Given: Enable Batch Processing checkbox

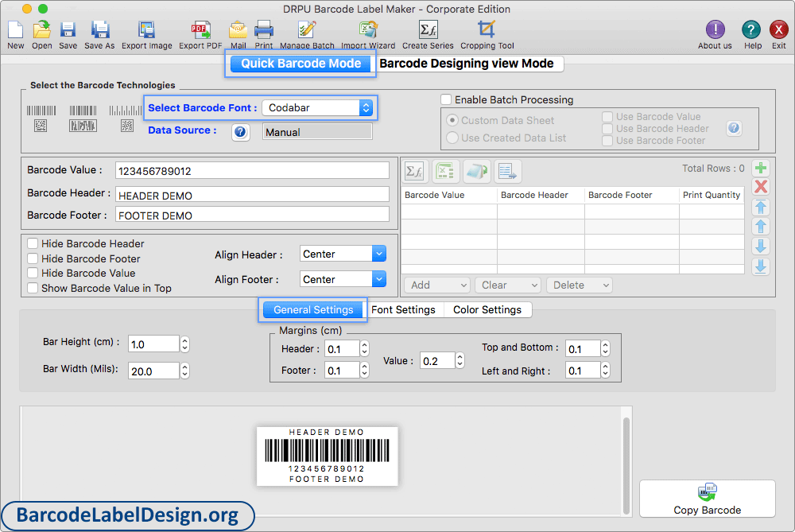Looking at the screenshot, I should coord(446,99).
